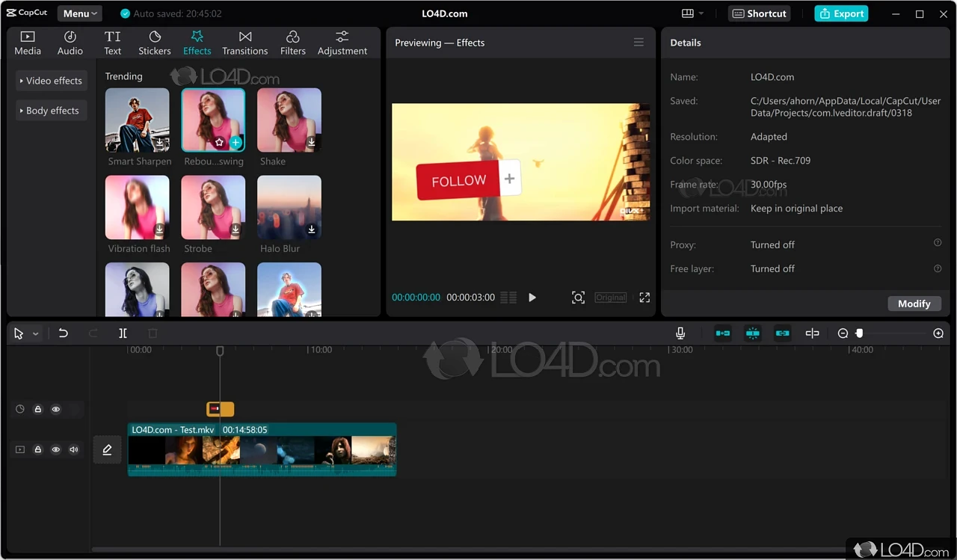Mute the main video track audio

point(73,449)
